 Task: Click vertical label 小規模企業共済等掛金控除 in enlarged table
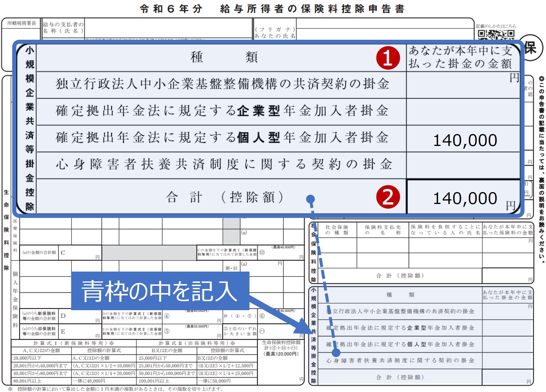coord(30,128)
